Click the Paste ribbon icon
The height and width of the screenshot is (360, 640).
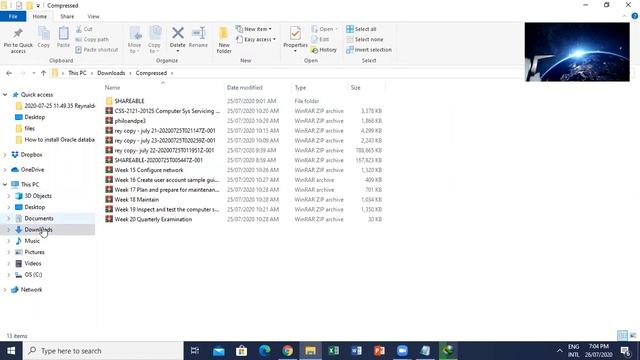(x=63, y=37)
